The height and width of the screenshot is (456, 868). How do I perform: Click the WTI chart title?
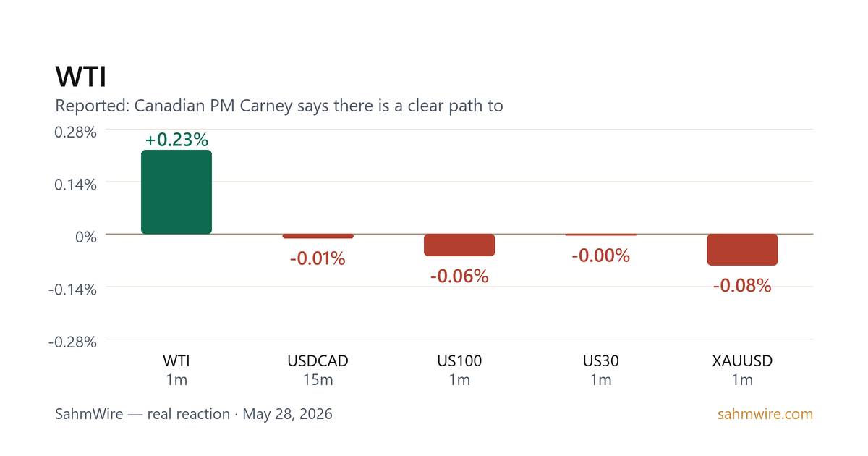81,78
